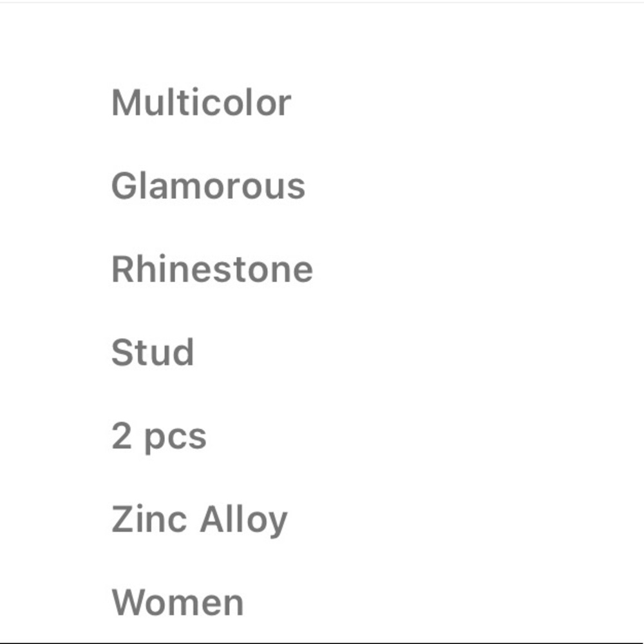Choose the color attribute value

[201, 102]
